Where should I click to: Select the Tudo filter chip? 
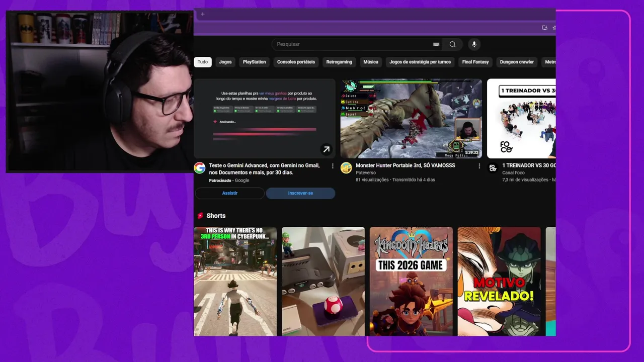coord(203,62)
